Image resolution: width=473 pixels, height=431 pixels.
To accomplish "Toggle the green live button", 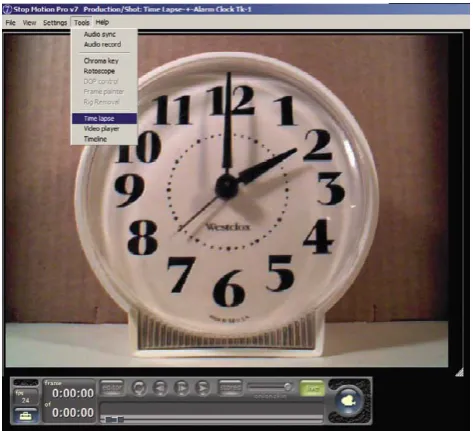I will point(312,388).
